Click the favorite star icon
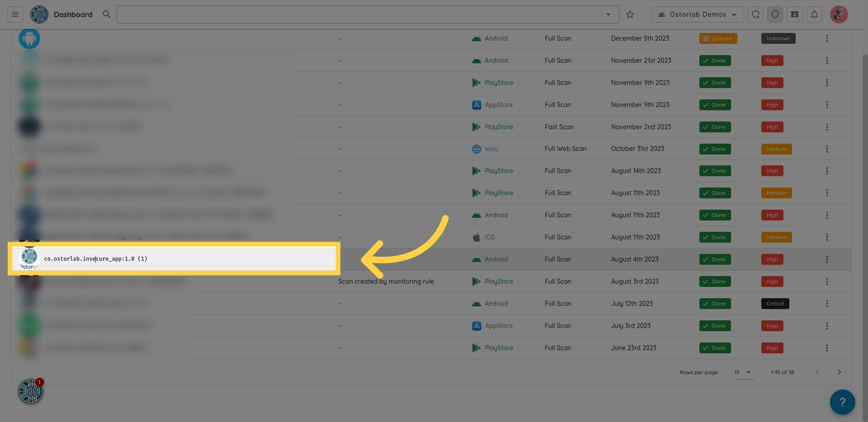Image resolution: width=868 pixels, height=422 pixels. (x=630, y=14)
